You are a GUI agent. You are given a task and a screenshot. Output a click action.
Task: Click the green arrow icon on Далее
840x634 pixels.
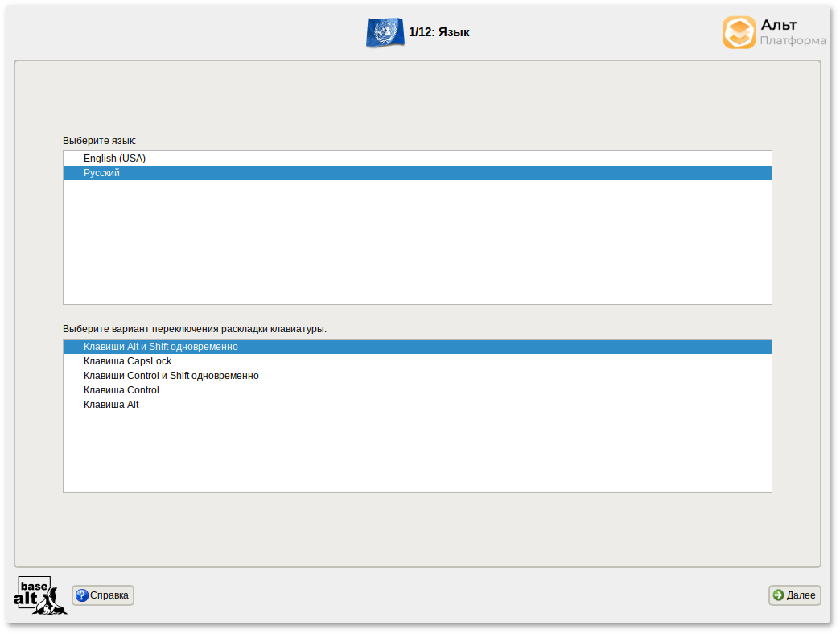(x=778, y=595)
